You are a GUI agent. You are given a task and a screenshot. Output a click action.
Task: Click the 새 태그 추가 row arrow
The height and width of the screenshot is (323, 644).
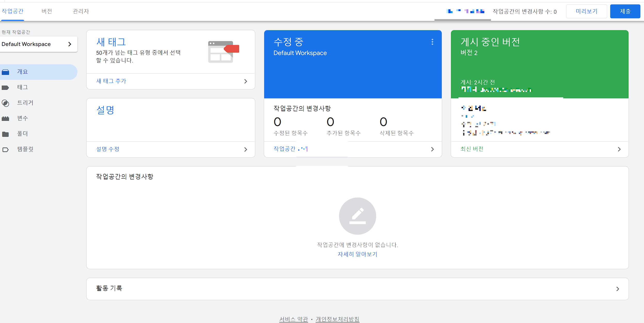(245, 81)
